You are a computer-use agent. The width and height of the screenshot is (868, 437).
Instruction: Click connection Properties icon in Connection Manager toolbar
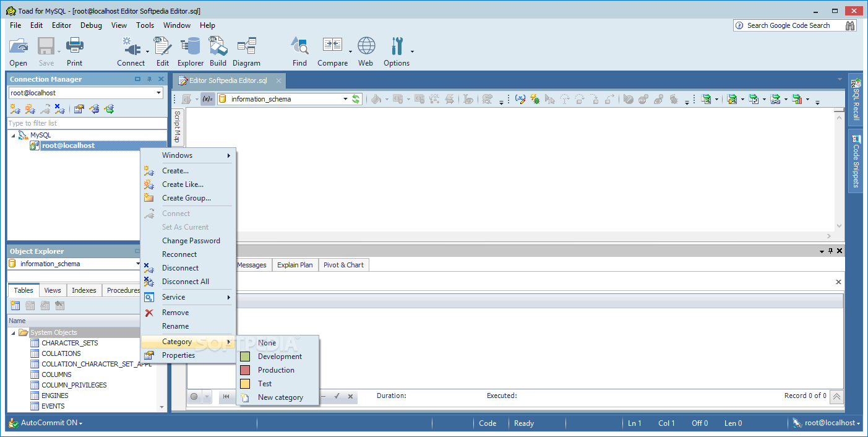[79, 109]
